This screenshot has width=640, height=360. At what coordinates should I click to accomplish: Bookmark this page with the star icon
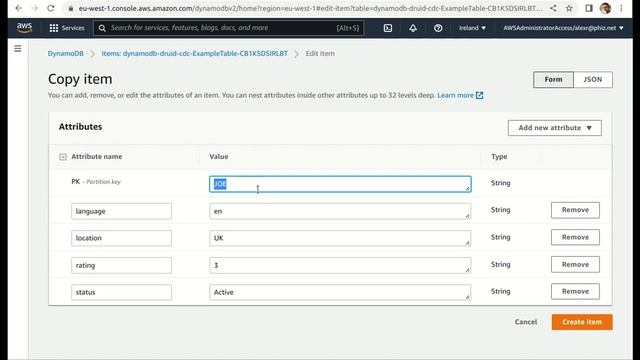click(569, 8)
